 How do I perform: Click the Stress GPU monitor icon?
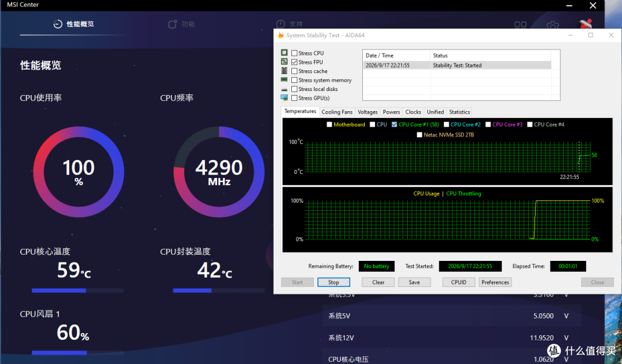284,97
